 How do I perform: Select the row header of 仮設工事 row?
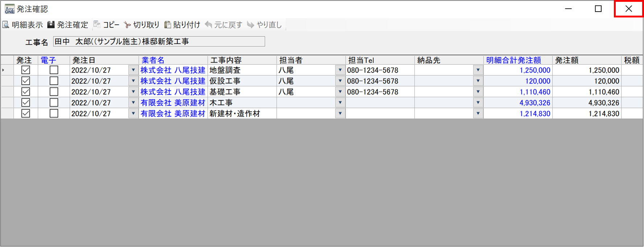pyautogui.click(x=7, y=81)
